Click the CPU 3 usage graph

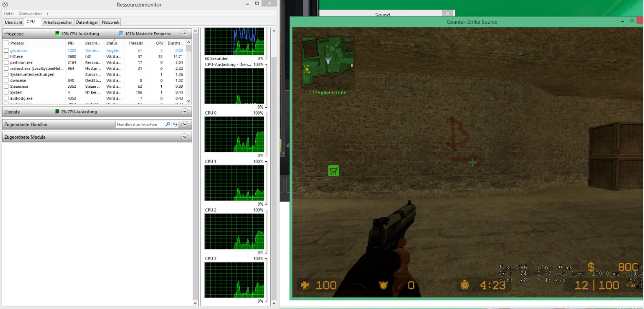[x=234, y=280]
